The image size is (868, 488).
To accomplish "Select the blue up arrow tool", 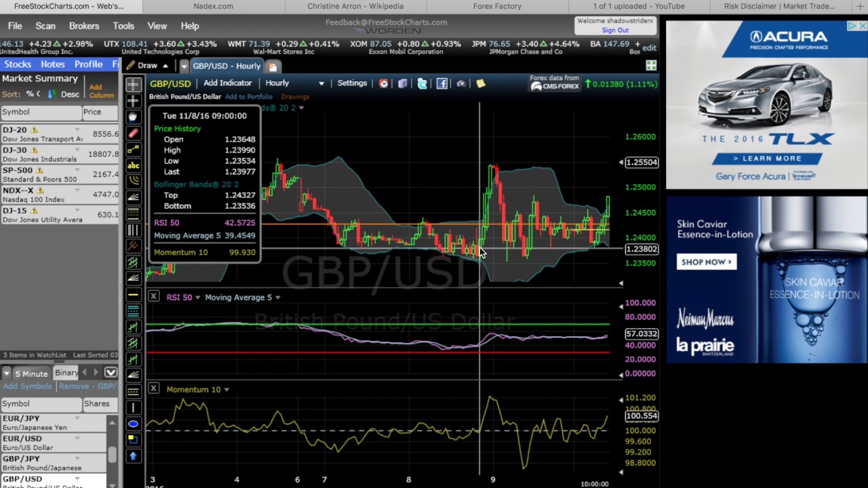I will (133, 456).
